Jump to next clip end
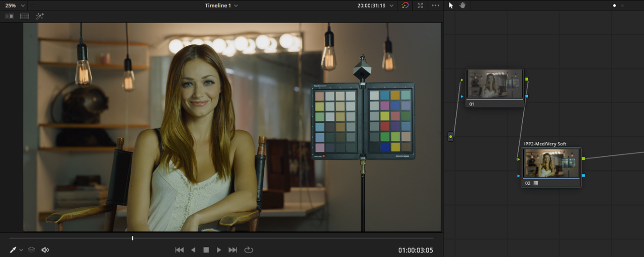Screen dimensions: 644x257 point(232,249)
